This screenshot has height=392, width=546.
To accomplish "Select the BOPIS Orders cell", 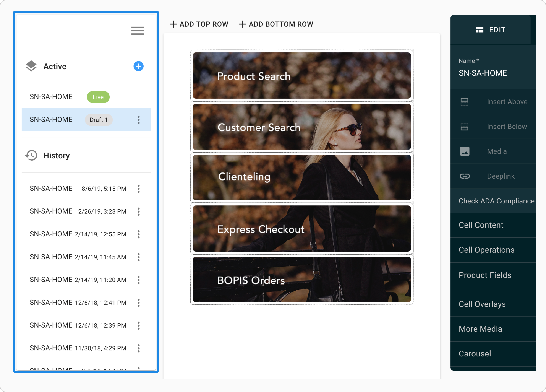I will pyautogui.click(x=302, y=280).
